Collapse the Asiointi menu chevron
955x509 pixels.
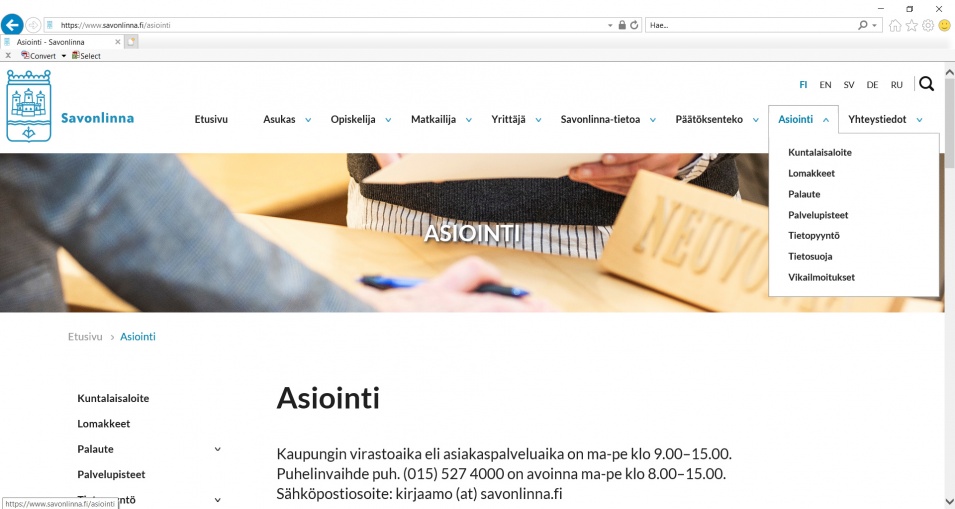pyautogui.click(x=826, y=120)
